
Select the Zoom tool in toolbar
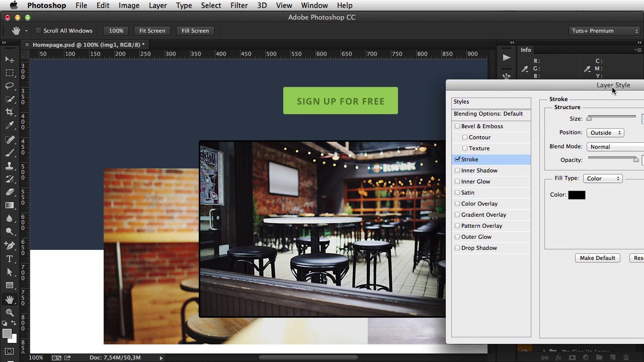click(x=10, y=312)
